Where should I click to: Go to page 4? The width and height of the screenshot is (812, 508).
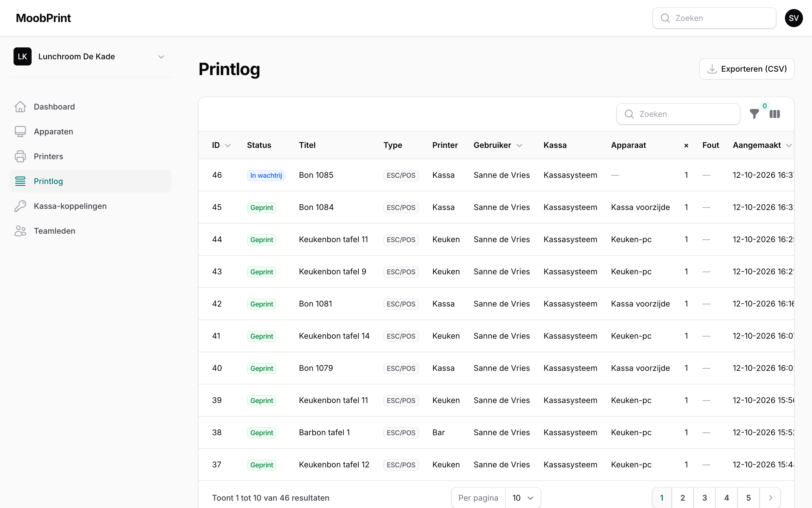point(727,498)
